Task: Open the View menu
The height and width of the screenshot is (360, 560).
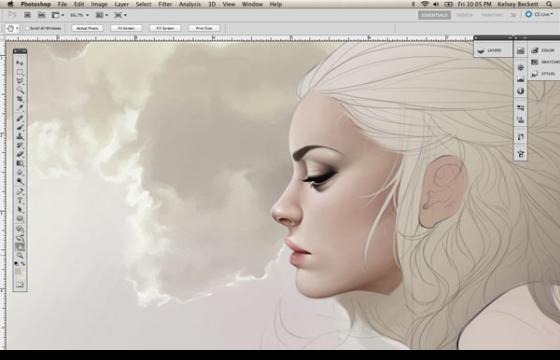Action: (x=229, y=4)
